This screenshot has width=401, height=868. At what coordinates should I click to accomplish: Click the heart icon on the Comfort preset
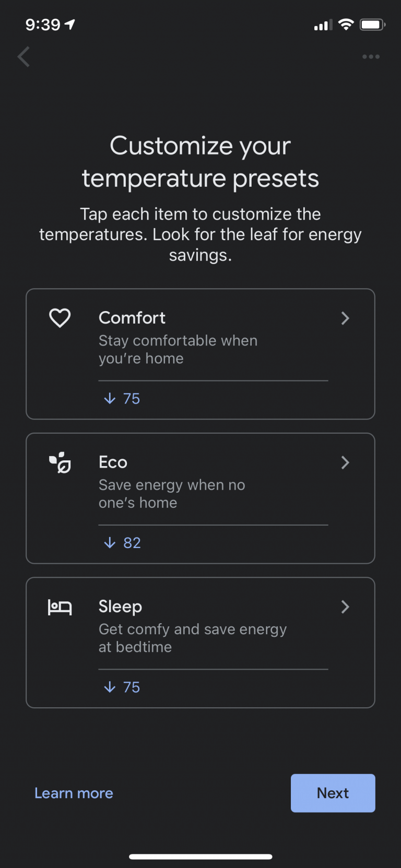(60, 318)
